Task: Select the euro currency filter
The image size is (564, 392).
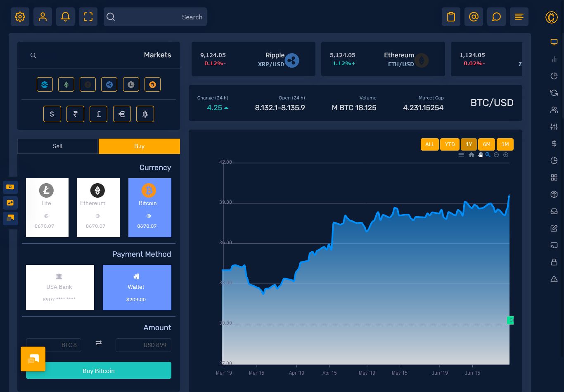Action: pyautogui.click(x=122, y=114)
